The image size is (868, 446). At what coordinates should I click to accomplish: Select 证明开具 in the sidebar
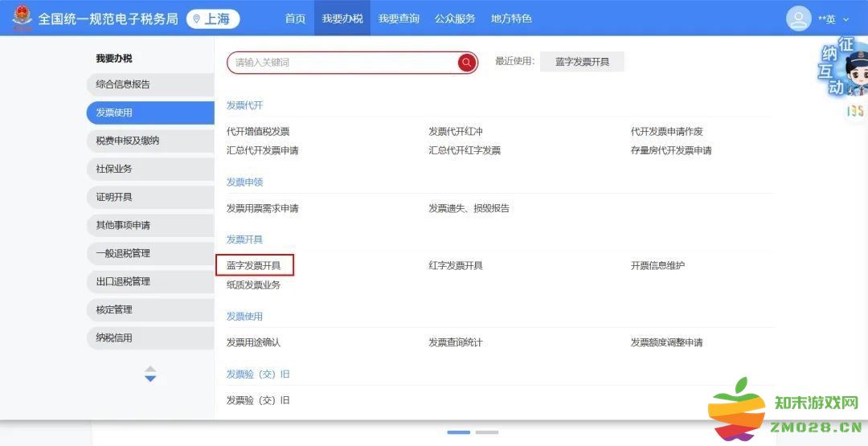click(x=150, y=197)
